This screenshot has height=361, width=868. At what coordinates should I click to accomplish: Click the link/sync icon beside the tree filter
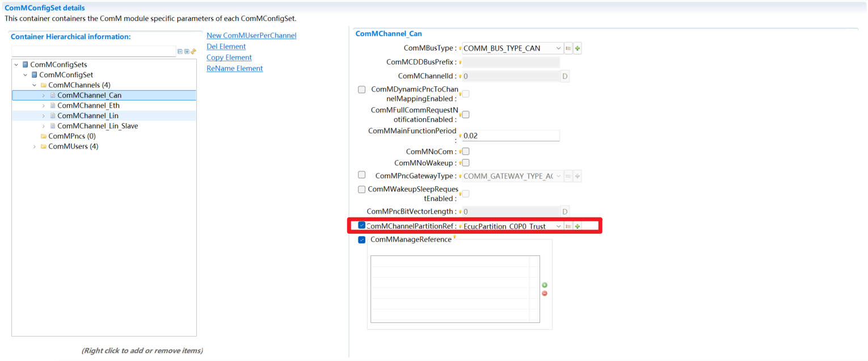tap(193, 52)
